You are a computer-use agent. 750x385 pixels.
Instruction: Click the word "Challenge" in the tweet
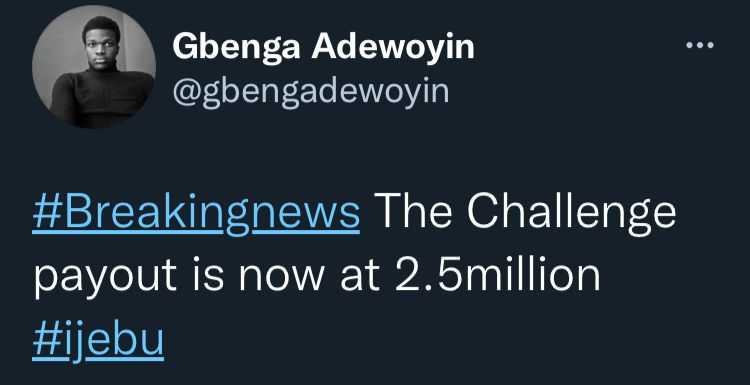pyautogui.click(x=572, y=212)
